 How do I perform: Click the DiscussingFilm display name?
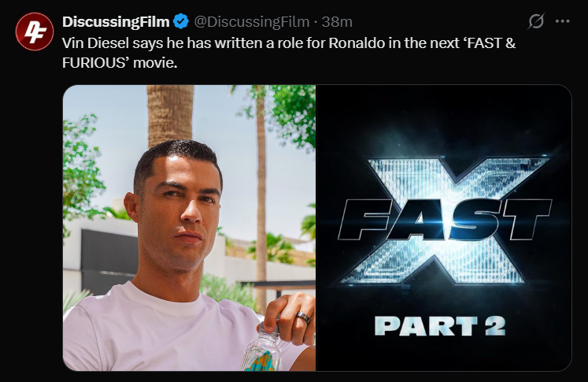pyautogui.click(x=116, y=22)
